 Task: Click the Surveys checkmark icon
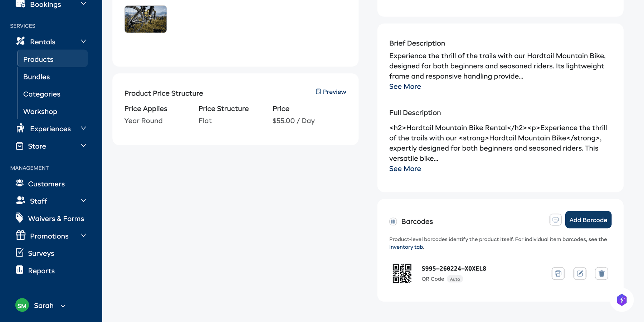coord(20,253)
